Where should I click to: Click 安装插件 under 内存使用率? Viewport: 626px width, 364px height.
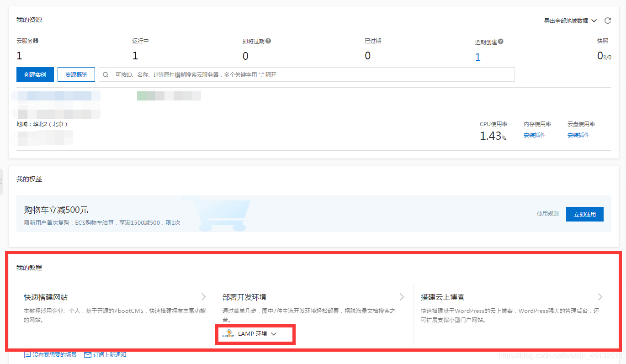[x=534, y=135]
